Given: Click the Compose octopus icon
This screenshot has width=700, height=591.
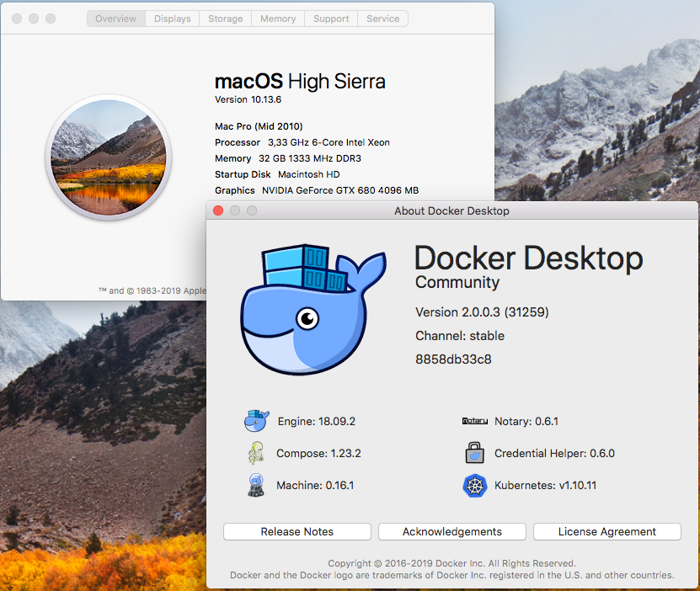Looking at the screenshot, I should [256, 453].
